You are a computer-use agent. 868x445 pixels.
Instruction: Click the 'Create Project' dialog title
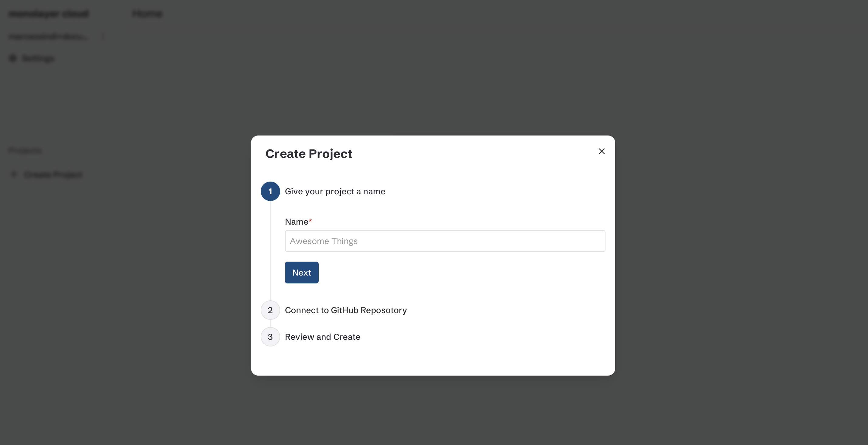coord(308,153)
